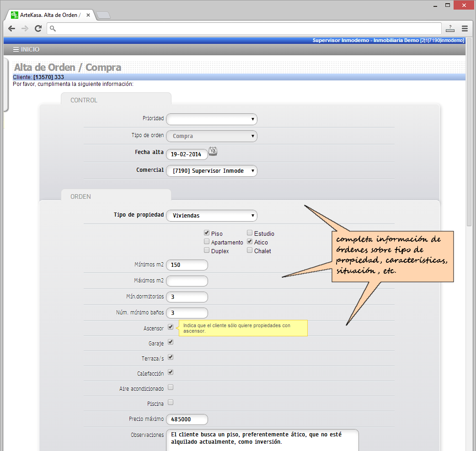Click the INICIO hamburger menu icon
Screen dimensions: 476x451
point(16,50)
